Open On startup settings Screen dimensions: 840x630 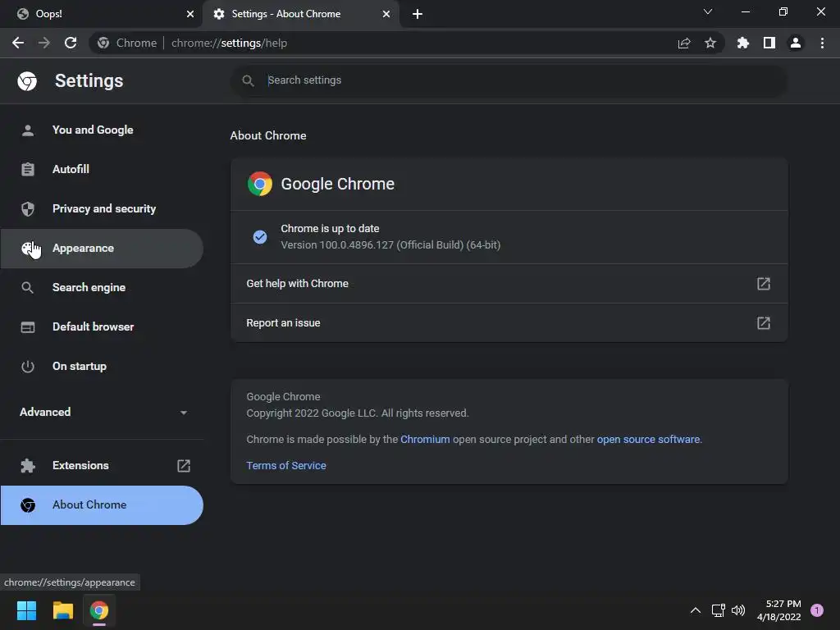click(x=102, y=367)
